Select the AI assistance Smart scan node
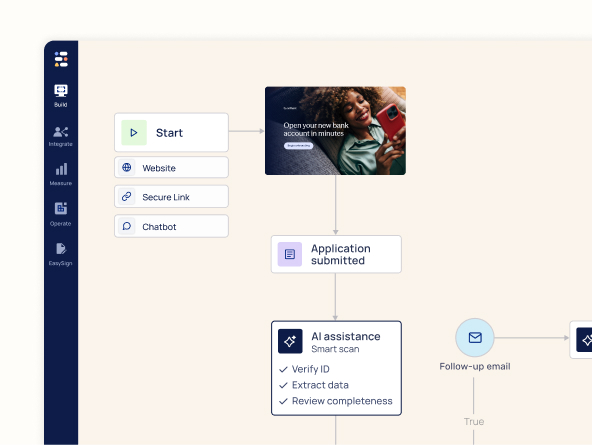592x445 pixels. pyautogui.click(x=336, y=368)
